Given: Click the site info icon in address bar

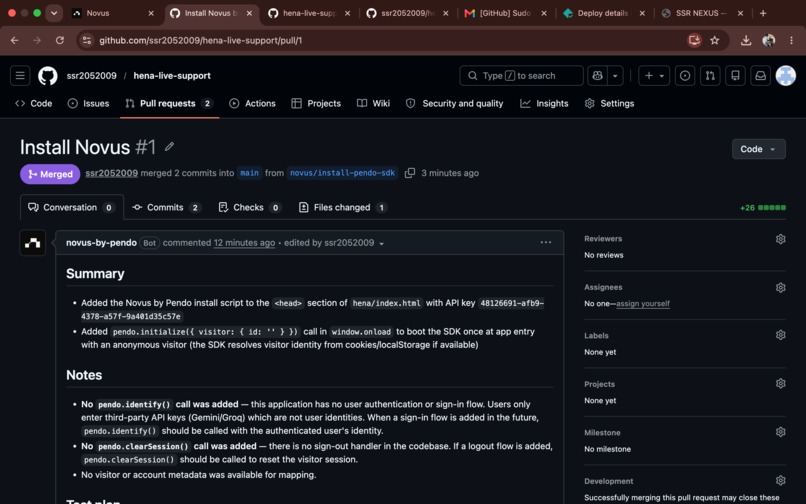Looking at the screenshot, I should pos(87,40).
